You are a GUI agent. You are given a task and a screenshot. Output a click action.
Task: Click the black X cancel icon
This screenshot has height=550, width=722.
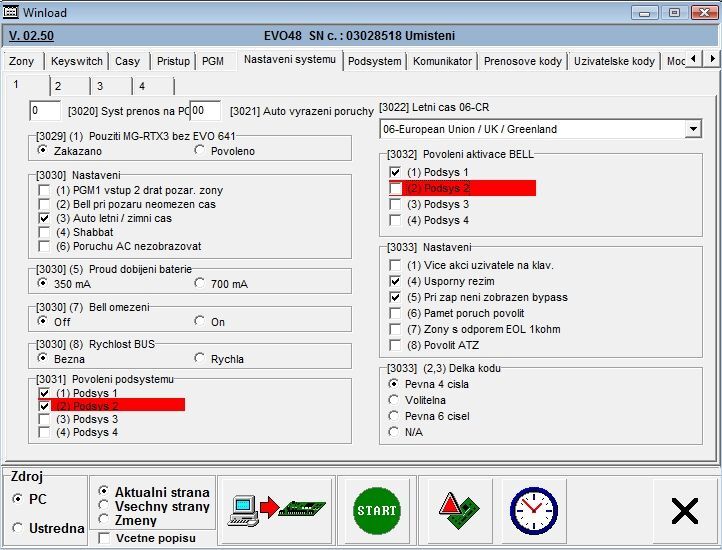click(684, 511)
